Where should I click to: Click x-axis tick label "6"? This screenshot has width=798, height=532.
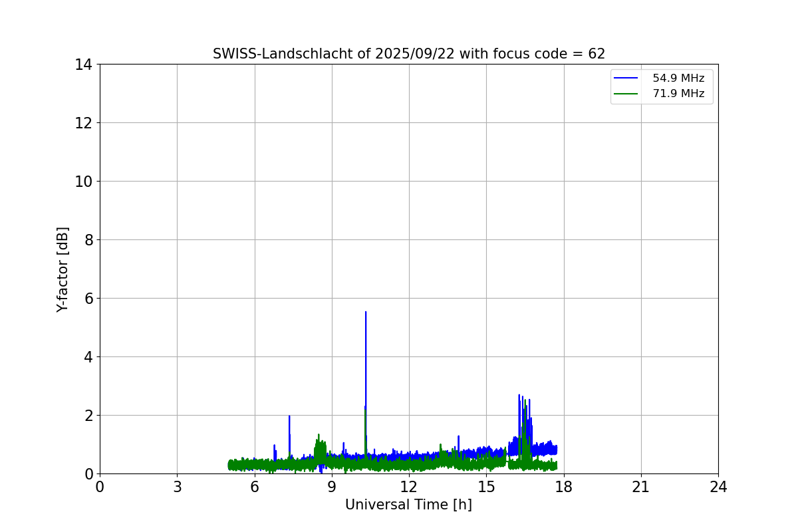pos(255,487)
